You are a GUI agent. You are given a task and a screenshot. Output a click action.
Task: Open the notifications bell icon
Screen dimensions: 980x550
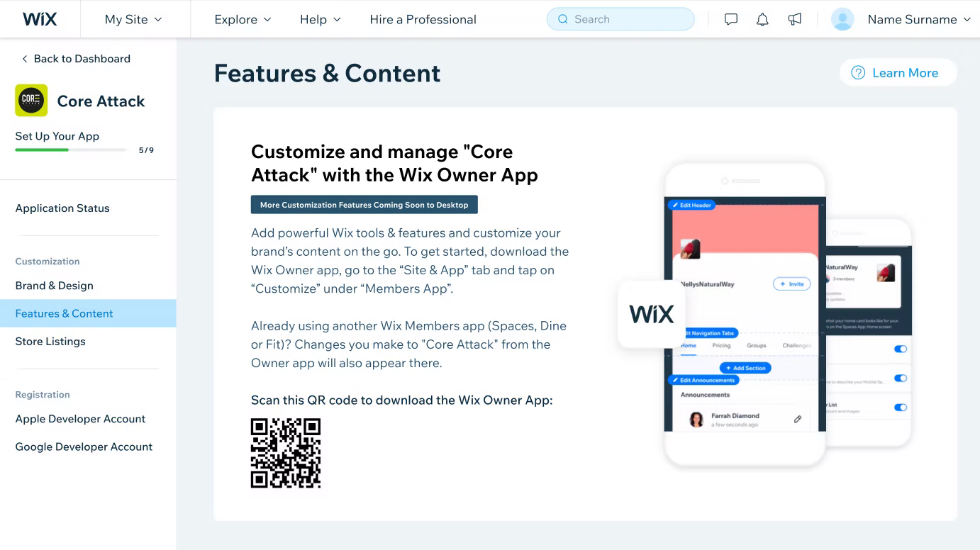[x=762, y=19]
